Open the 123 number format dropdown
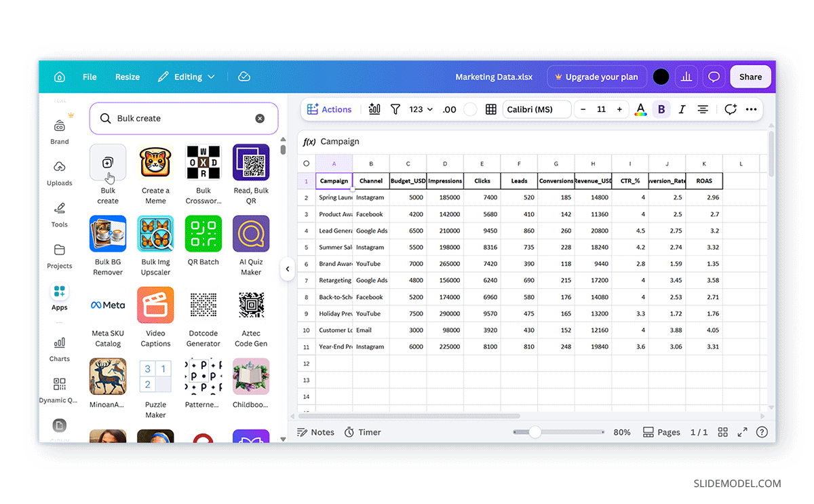The image size is (814, 504). coord(421,109)
